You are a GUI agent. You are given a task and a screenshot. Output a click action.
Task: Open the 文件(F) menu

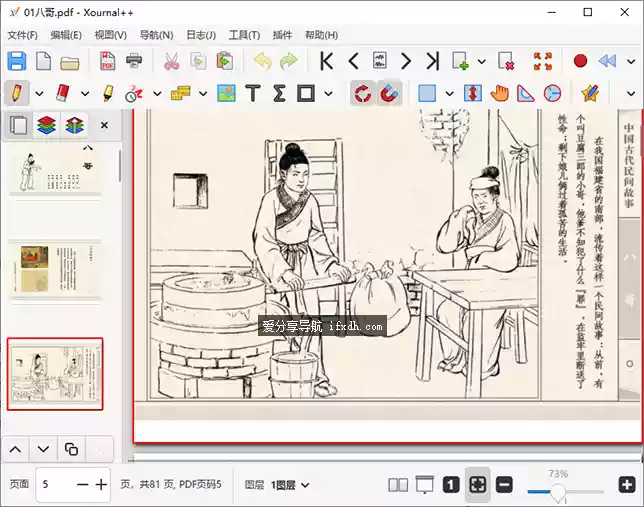coord(23,35)
